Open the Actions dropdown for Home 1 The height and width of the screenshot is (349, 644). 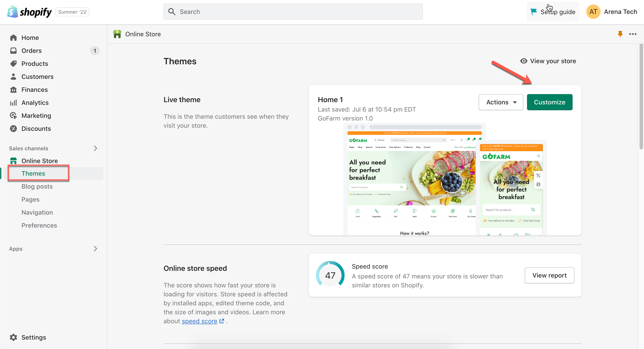[x=501, y=102]
